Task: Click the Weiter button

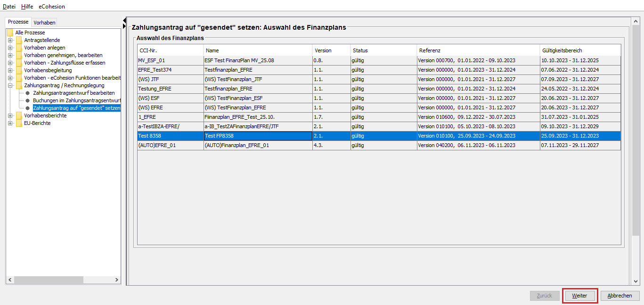Action: click(579, 296)
